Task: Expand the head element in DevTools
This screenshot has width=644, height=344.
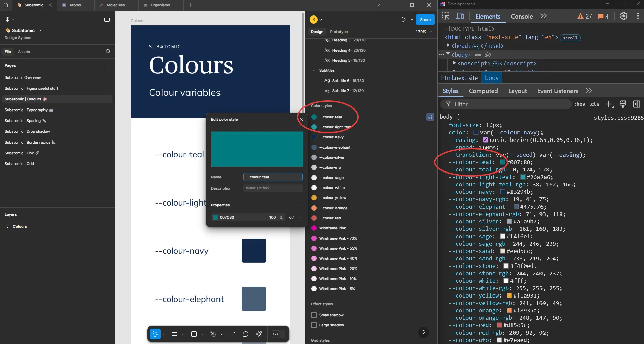Action: click(x=448, y=45)
